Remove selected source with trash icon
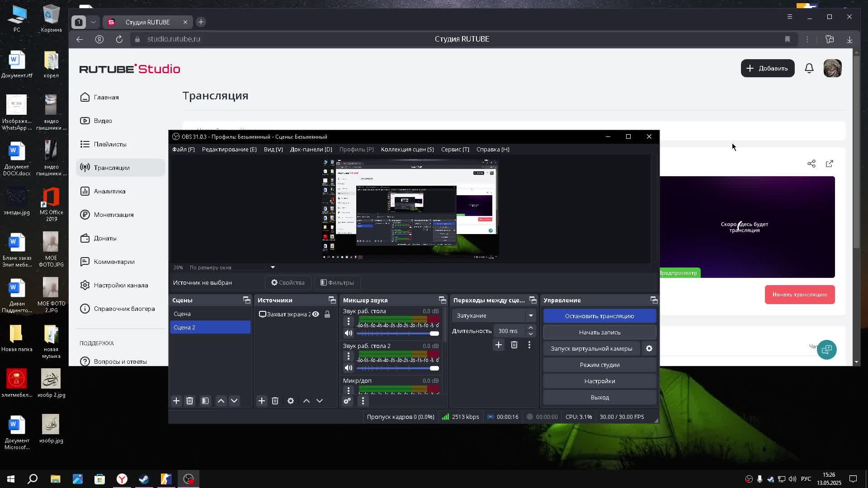Image resolution: width=868 pixels, height=488 pixels. (x=275, y=401)
